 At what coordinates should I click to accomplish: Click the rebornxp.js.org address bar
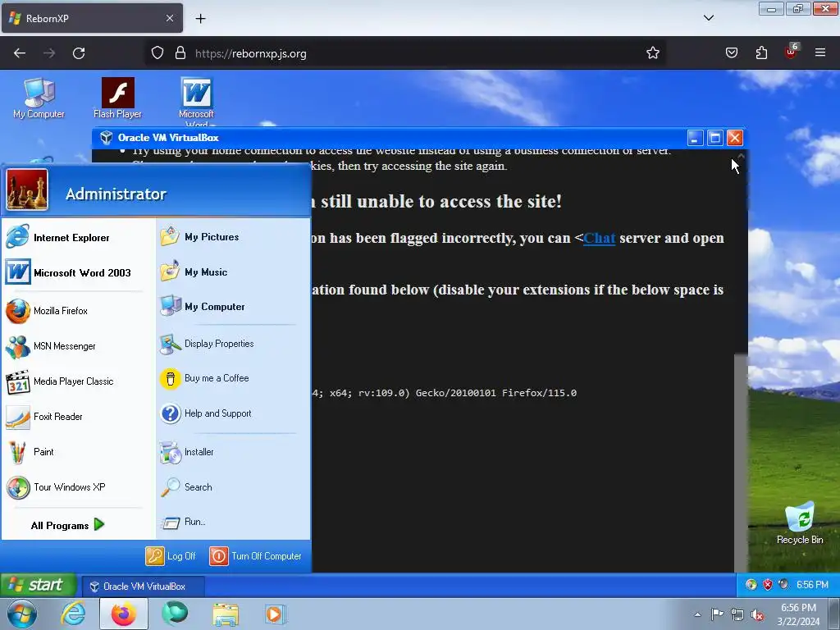(x=407, y=53)
